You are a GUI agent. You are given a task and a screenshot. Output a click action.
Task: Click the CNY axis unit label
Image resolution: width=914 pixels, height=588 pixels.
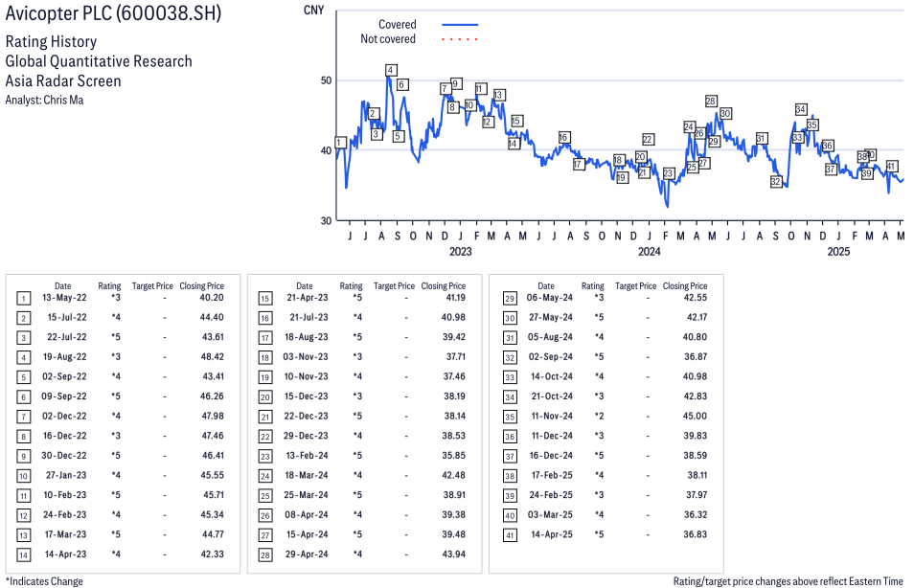click(x=313, y=11)
